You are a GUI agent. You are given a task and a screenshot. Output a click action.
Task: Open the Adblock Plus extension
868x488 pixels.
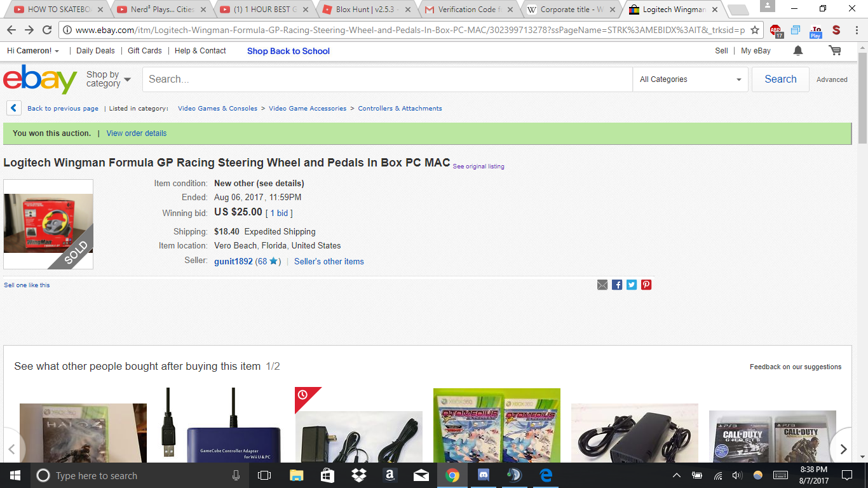[x=776, y=30]
